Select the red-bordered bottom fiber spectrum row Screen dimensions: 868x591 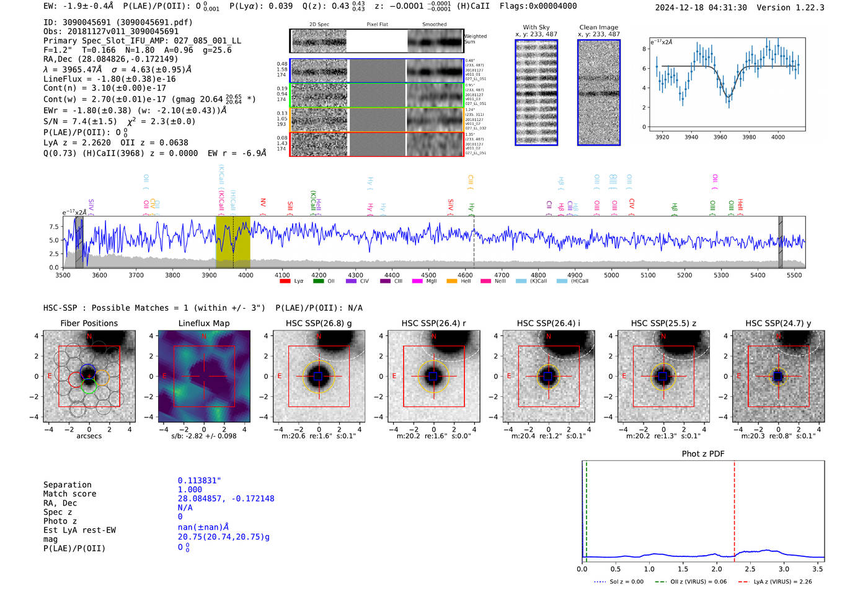377,144
